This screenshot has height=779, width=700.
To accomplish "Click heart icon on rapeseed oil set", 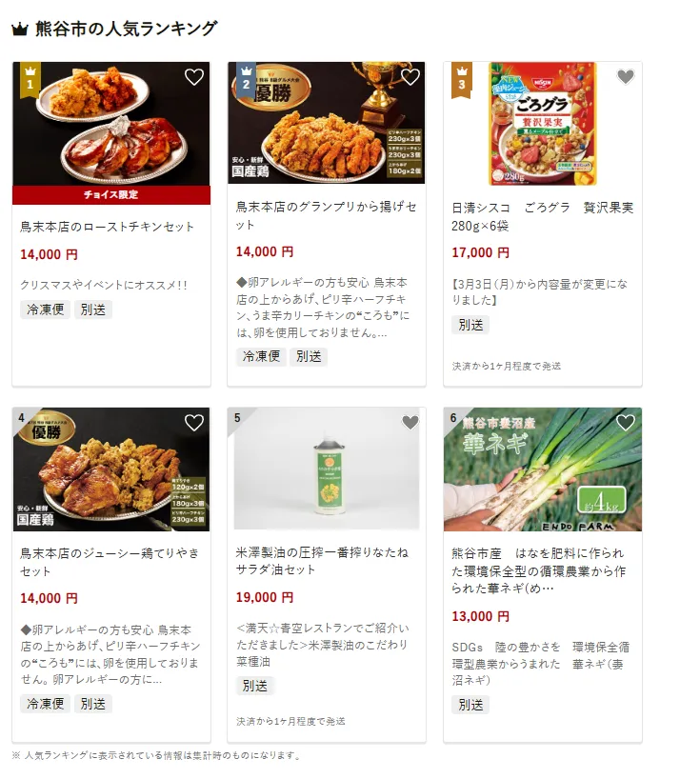I will 410,423.
